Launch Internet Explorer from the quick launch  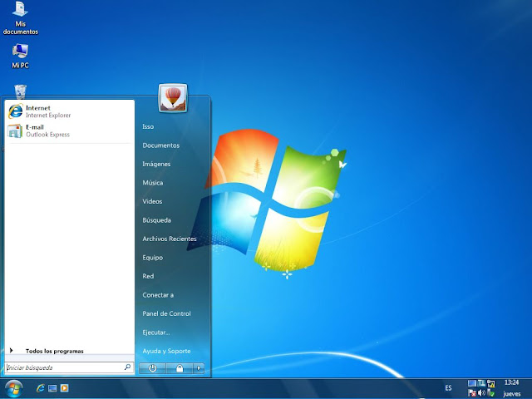[x=41, y=388]
